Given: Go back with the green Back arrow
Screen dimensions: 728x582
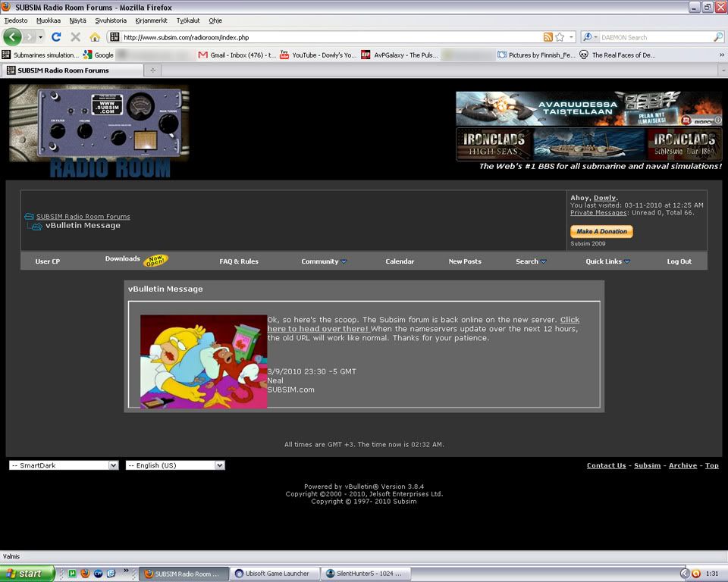Looking at the screenshot, I should [12, 37].
